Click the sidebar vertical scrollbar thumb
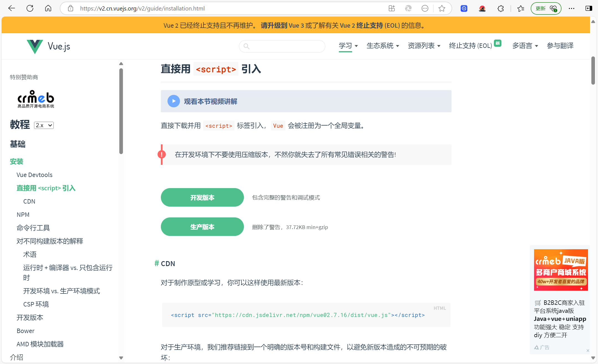The height and width of the screenshot is (364, 598). click(121, 111)
